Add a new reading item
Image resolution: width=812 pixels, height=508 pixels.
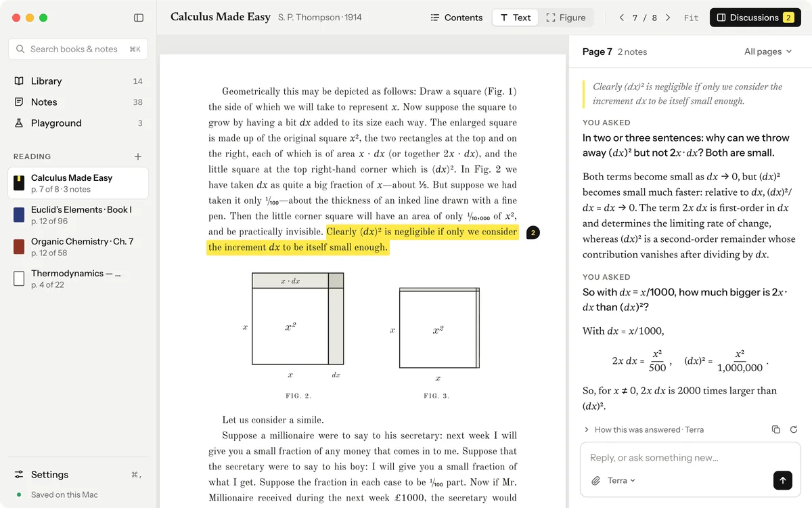pos(138,156)
